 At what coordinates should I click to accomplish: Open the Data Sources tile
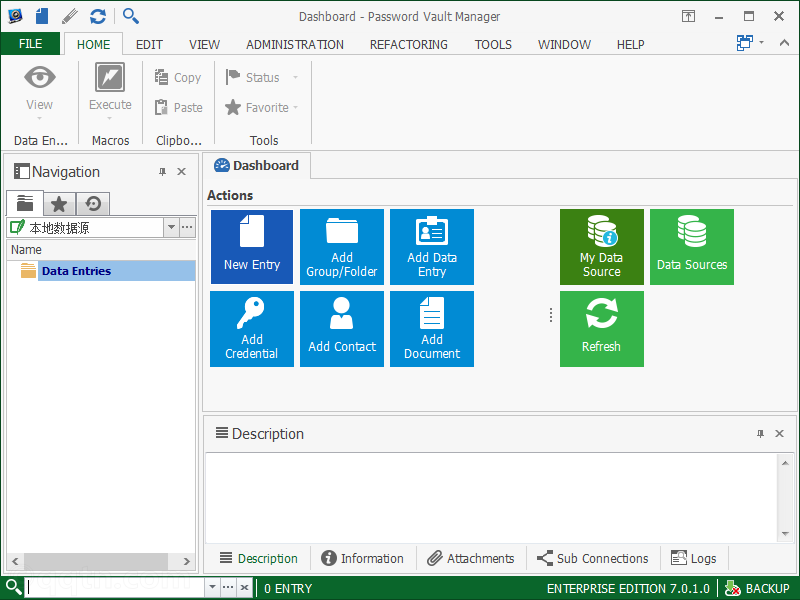[692, 247]
